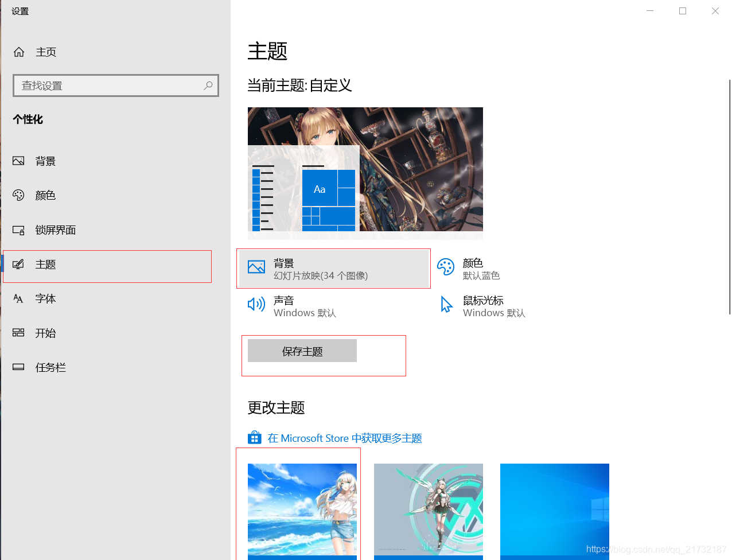732x560 pixels.
Task: Select the winged girl teal theme thumbnail
Action: click(429, 511)
